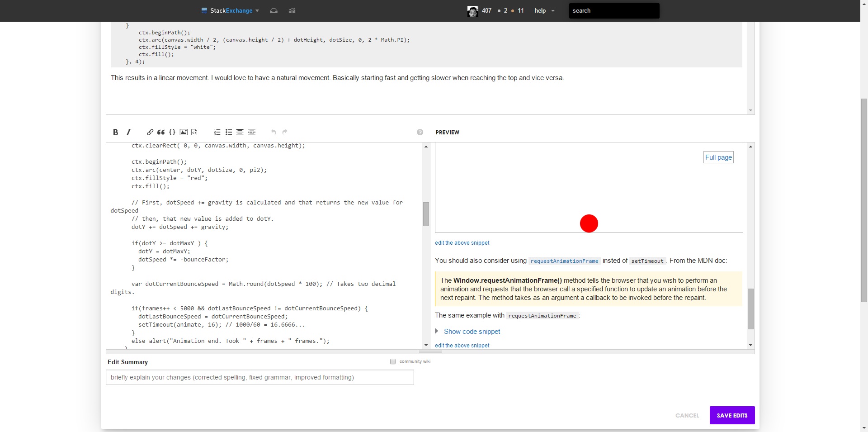Click the preview pane scroll-down arrow
The image size is (868, 432).
[x=750, y=345]
